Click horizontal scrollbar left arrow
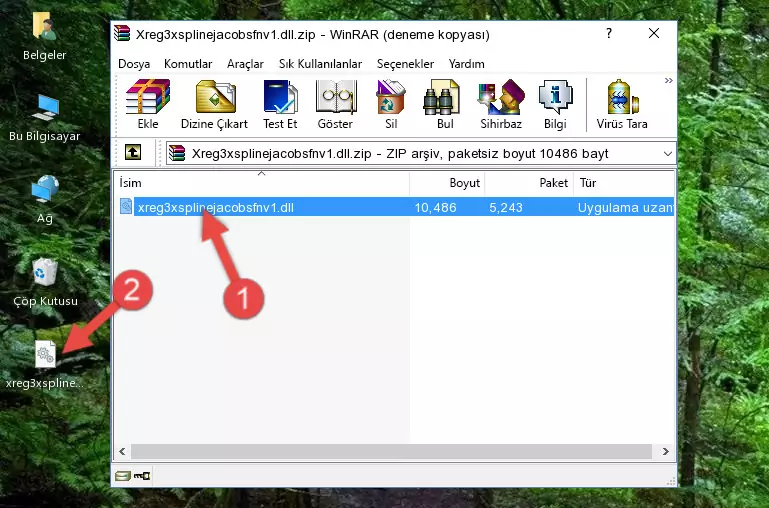Viewport: 769px width, 508px height. pos(123,451)
